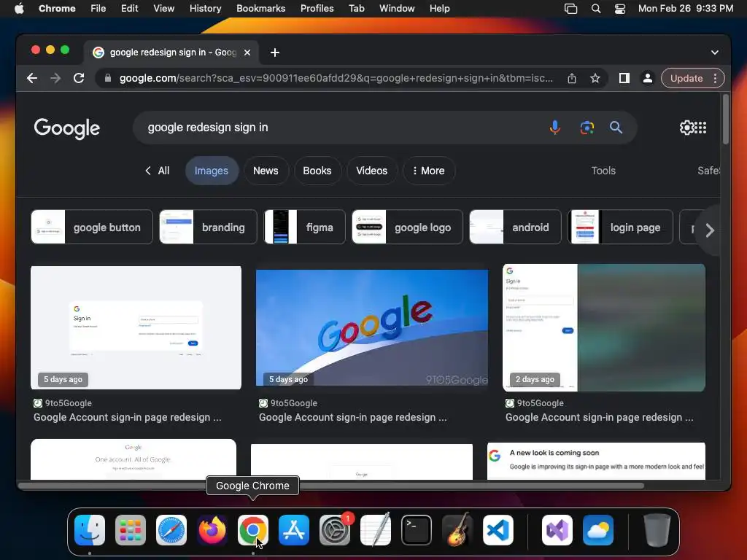Open quick settings gear icon
The image size is (747, 560).
(686, 127)
